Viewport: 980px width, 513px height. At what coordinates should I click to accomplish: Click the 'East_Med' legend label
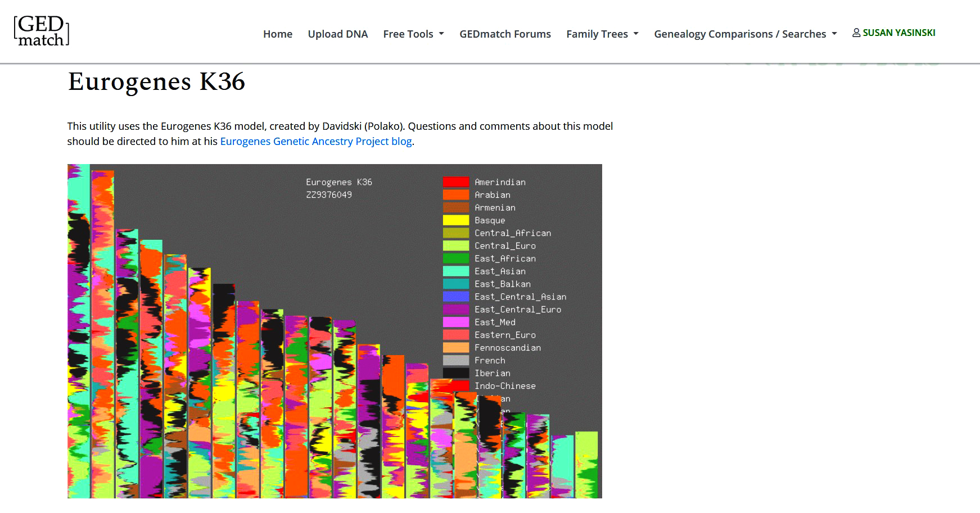(x=495, y=322)
